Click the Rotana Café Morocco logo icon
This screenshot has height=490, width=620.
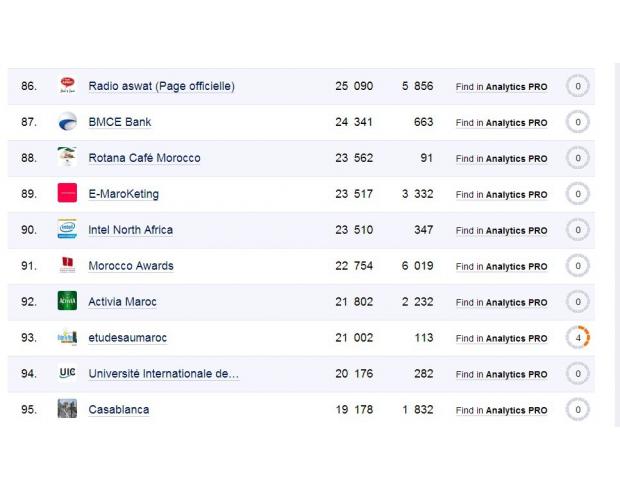tap(67, 157)
